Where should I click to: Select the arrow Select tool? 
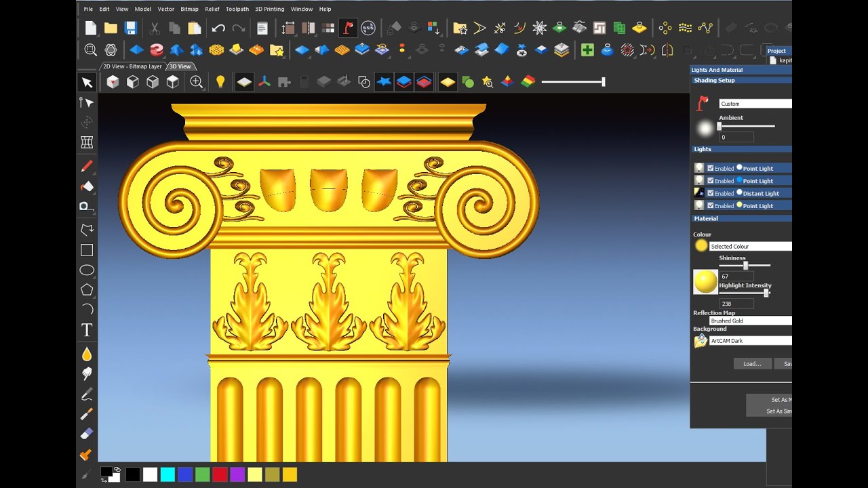coord(87,83)
